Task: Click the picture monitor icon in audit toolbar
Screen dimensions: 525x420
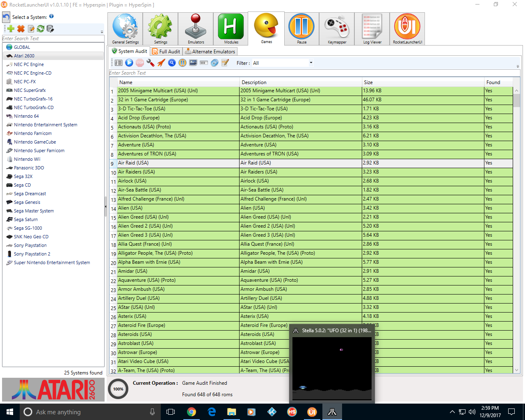Action: coord(193,63)
